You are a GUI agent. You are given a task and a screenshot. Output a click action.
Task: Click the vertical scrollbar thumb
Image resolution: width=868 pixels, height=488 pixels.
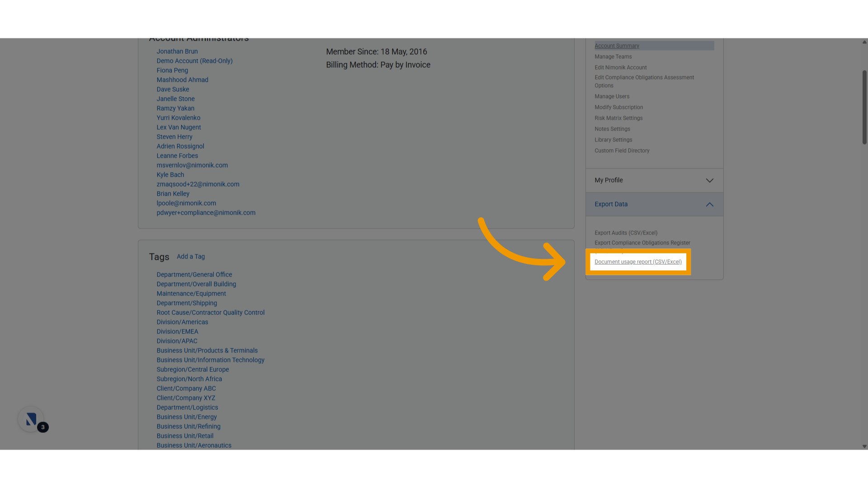864,108
